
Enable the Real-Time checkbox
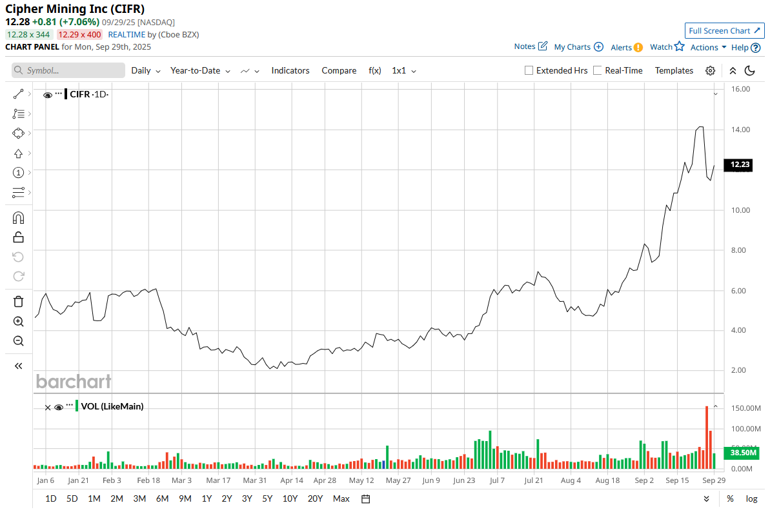pos(597,70)
